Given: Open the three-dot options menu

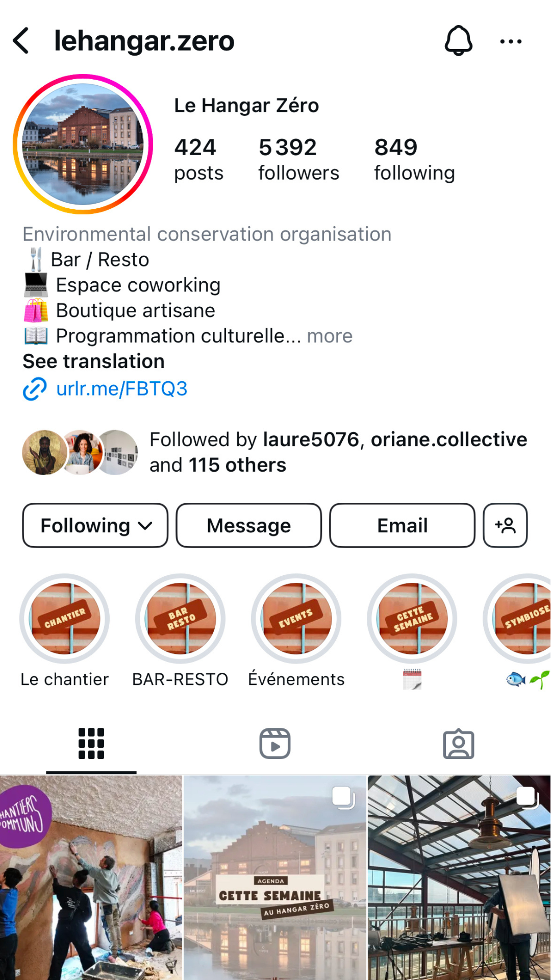Looking at the screenshot, I should (x=511, y=42).
